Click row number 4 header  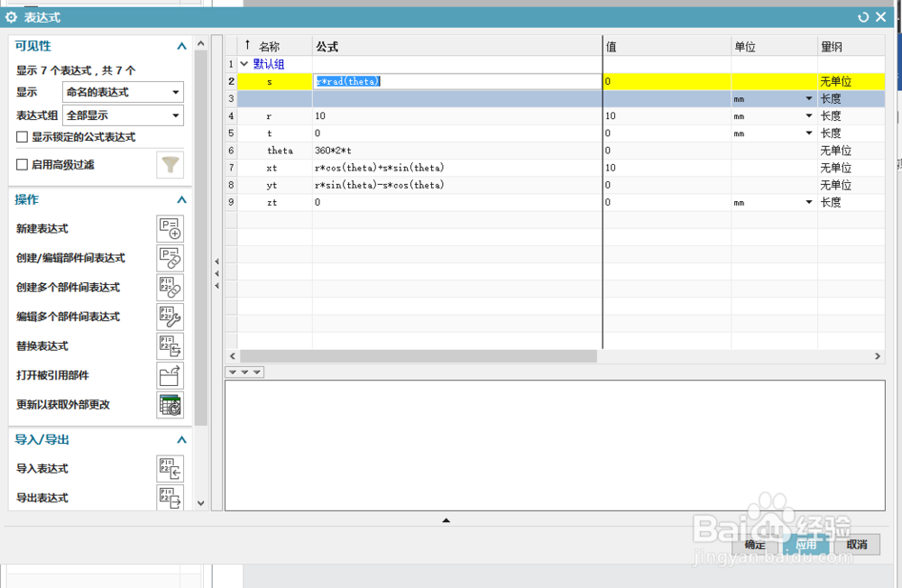(231, 115)
